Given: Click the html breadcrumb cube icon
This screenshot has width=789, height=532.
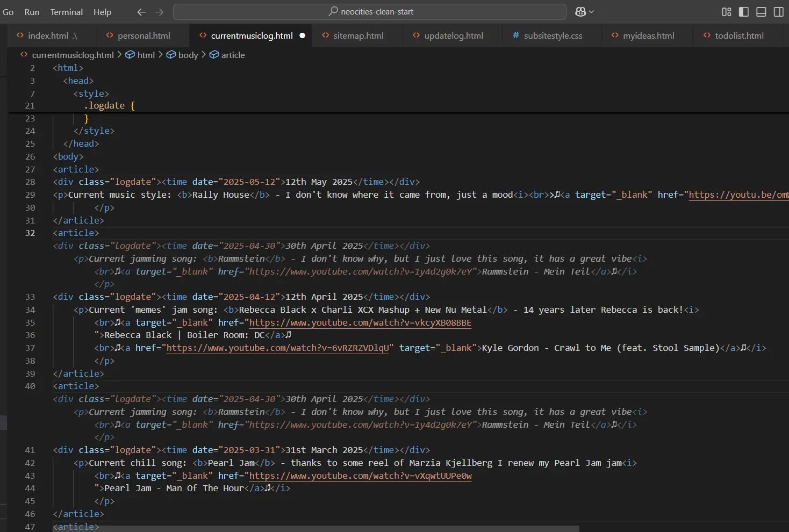Looking at the screenshot, I should (x=130, y=55).
